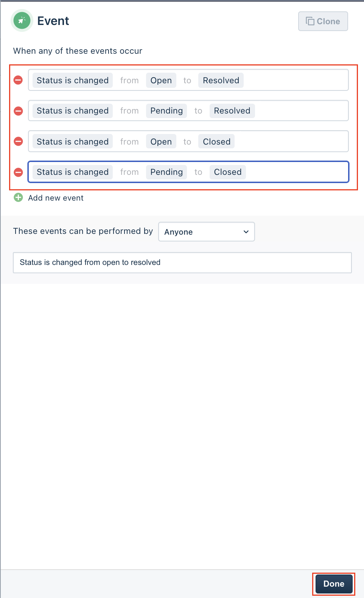Change "Open" status in the first event
The height and width of the screenshot is (598, 364).
[x=161, y=80]
